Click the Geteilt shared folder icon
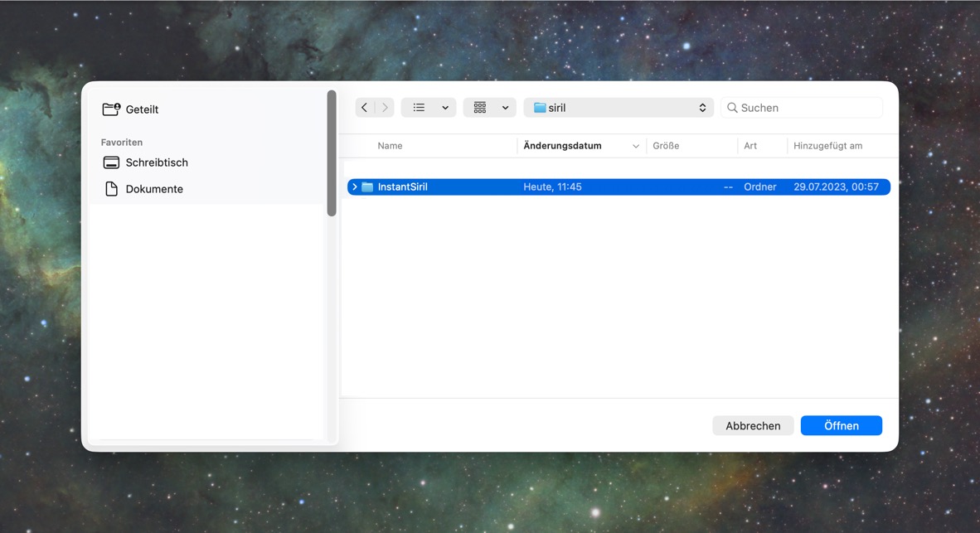This screenshot has width=980, height=533. [x=111, y=109]
